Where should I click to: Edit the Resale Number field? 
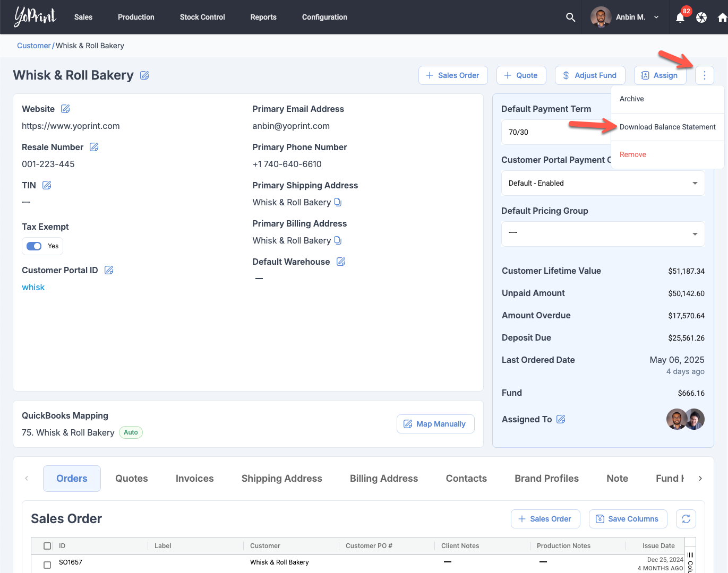click(x=94, y=147)
